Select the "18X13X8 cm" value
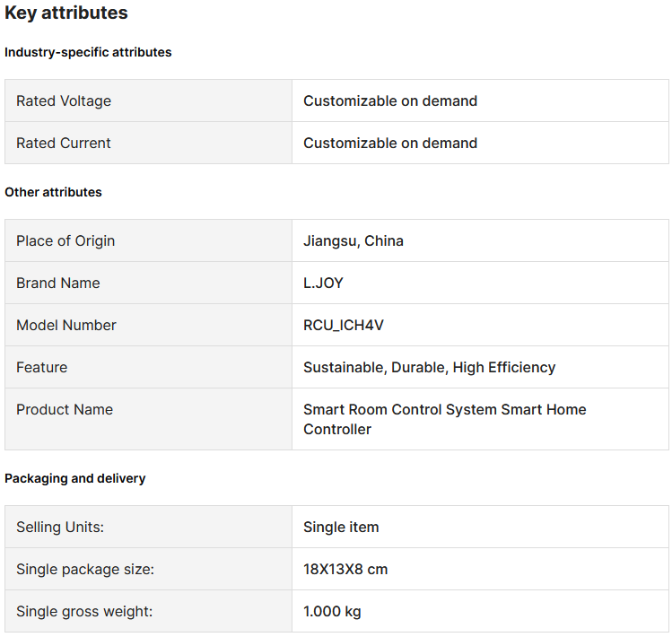The width and height of the screenshot is (672, 637). click(345, 570)
